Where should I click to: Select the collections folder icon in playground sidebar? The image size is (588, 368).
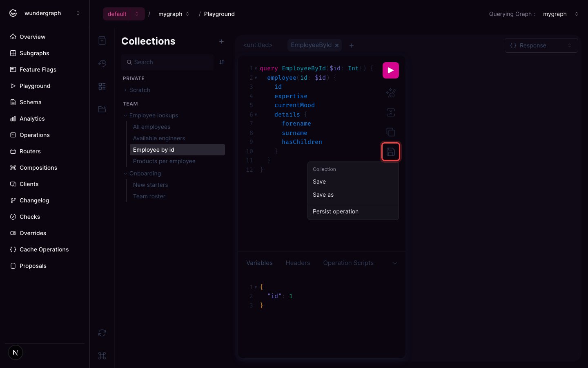(x=102, y=109)
